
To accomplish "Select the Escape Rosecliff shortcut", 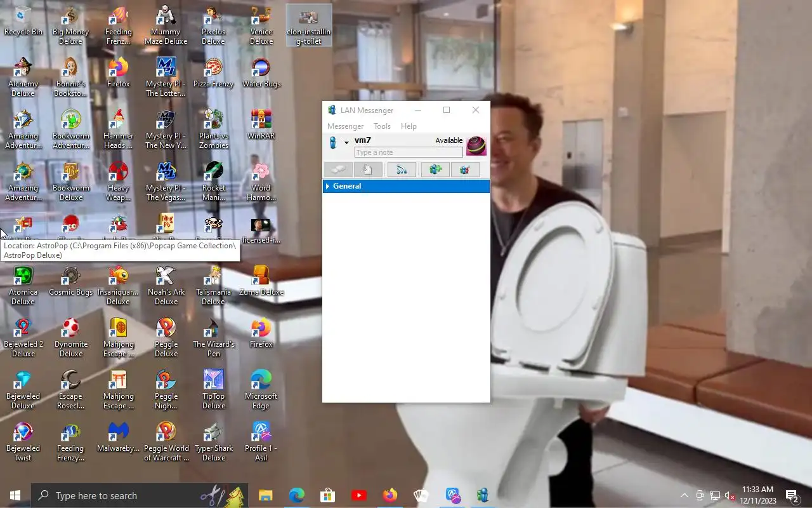I will pos(70,390).
